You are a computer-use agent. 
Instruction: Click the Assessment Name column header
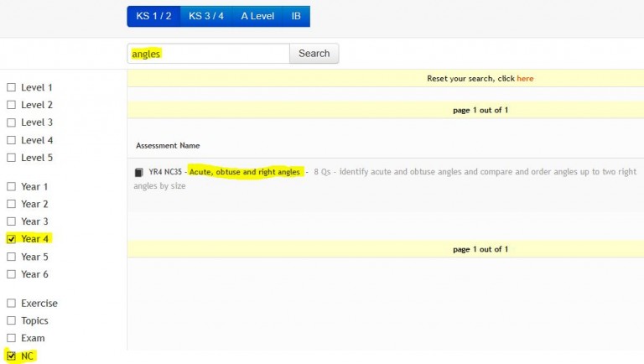[x=168, y=145]
